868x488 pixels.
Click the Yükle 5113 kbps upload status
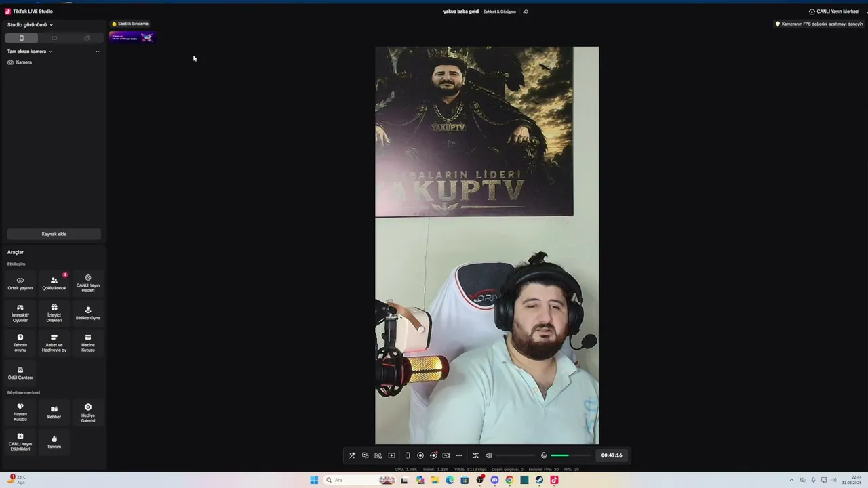pos(470,469)
